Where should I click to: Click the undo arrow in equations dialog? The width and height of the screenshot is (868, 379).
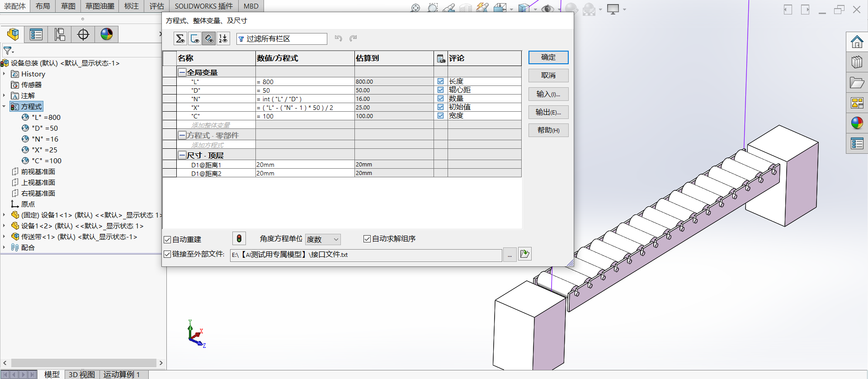pyautogui.click(x=338, y=38)
